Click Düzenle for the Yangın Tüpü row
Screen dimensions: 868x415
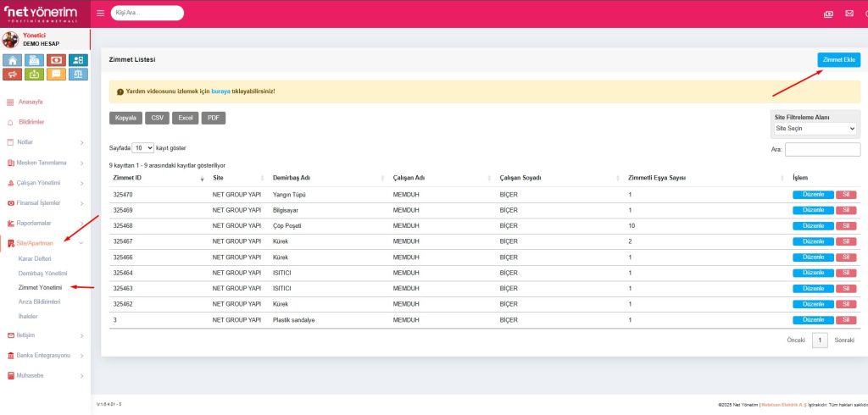point(812,195)
